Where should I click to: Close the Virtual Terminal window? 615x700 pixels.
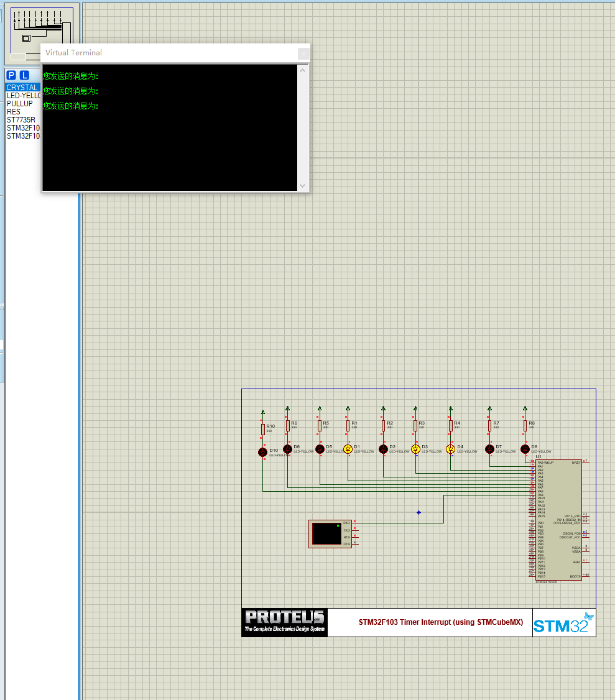303,53
